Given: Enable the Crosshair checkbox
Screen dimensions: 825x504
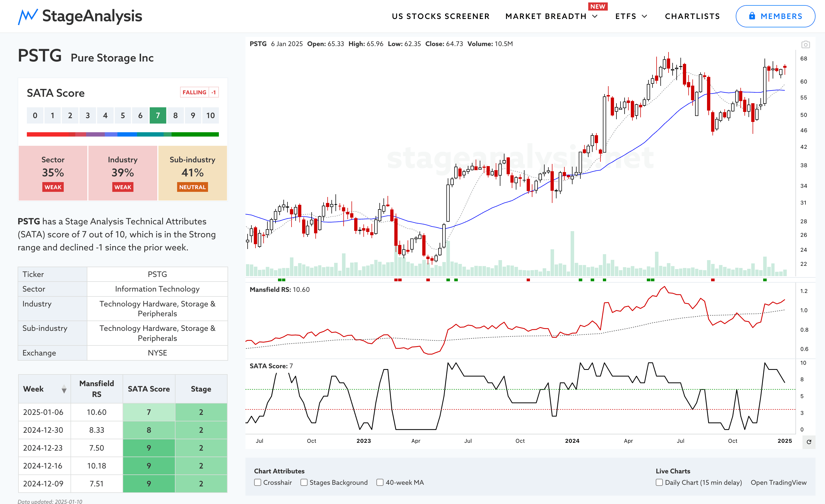Looking at the screenshot, I should [x=257, y=482].
